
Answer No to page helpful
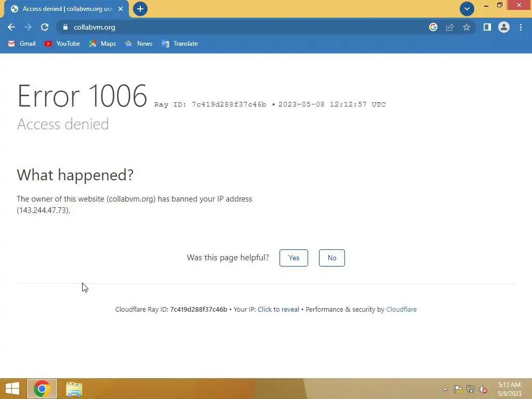tap(332, 258)
